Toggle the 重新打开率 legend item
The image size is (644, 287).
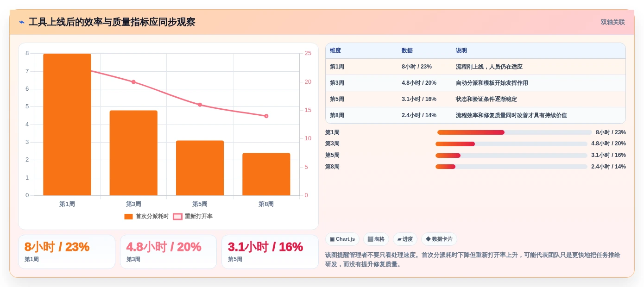[x=193, y=216]
